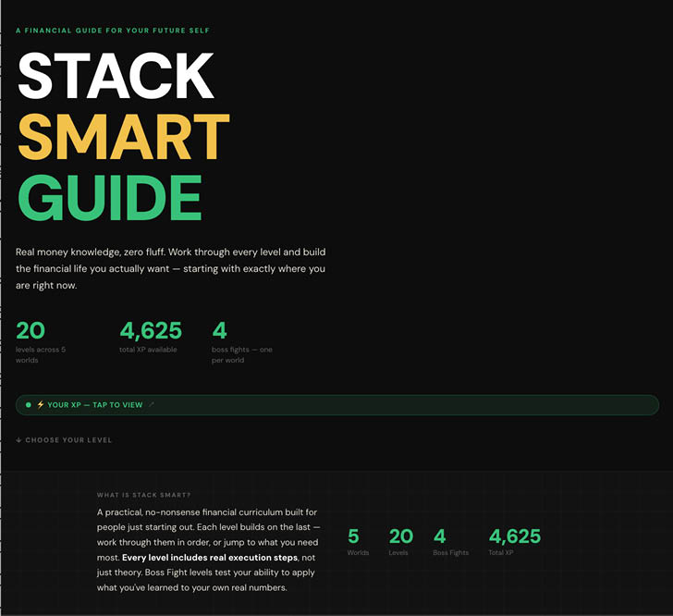Viewport: 673px width, 616px height.
Task: Click the label total XP available
Action: pos(148,350)
